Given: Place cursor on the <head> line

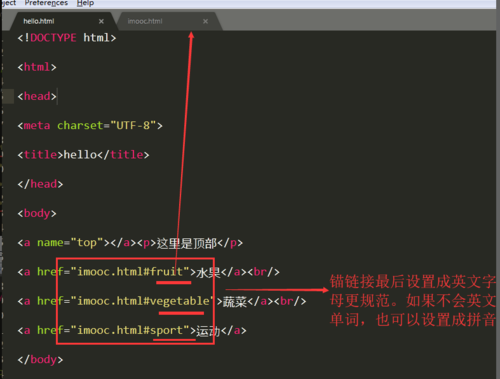Looking at the screenshot, I should coord(37,96).
